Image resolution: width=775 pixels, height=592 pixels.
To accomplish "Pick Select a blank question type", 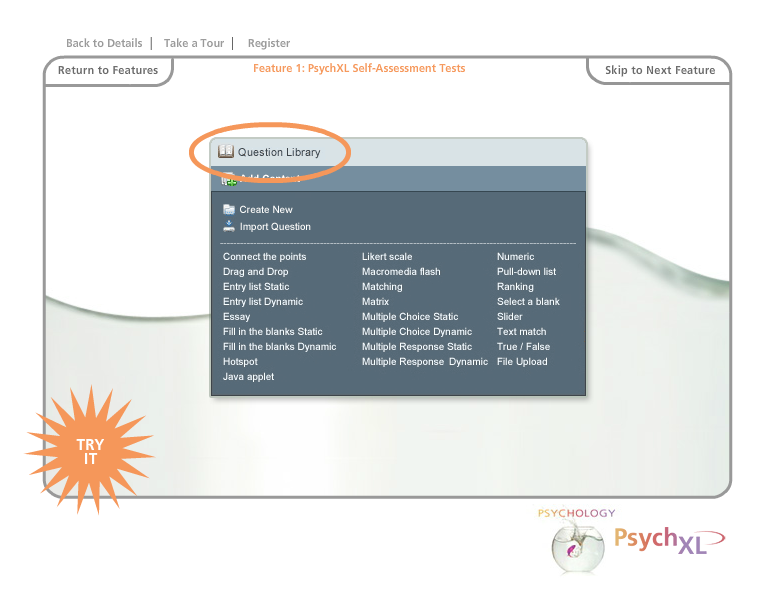I will point(528,301).
